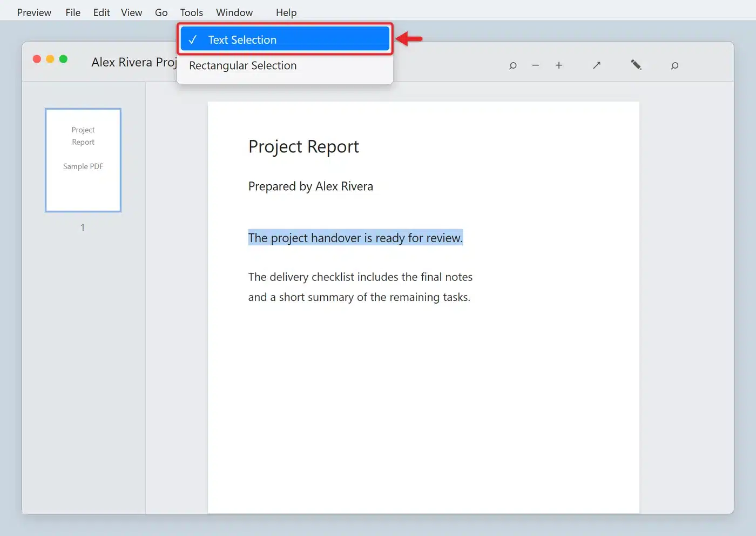Maximize the window with the green button
This screenshot has width=756, height=536.
click(63, 59)
